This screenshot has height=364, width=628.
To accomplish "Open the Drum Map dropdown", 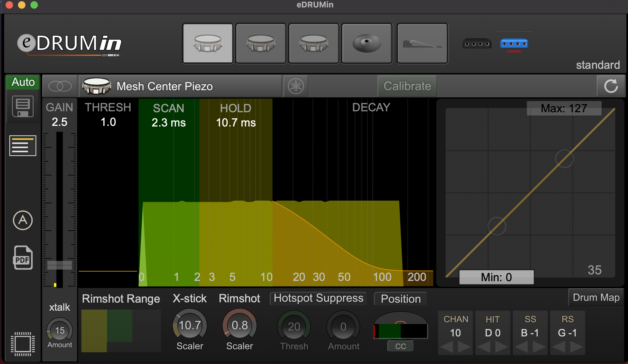I will (595, 298).
